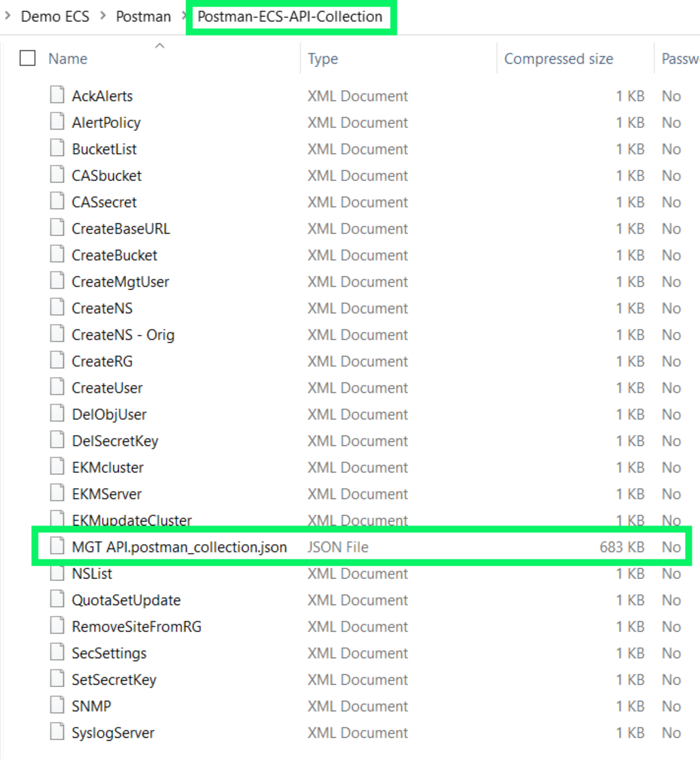
Task: Go to the Postman breadcrumb folder
Action: click(143, 16)
